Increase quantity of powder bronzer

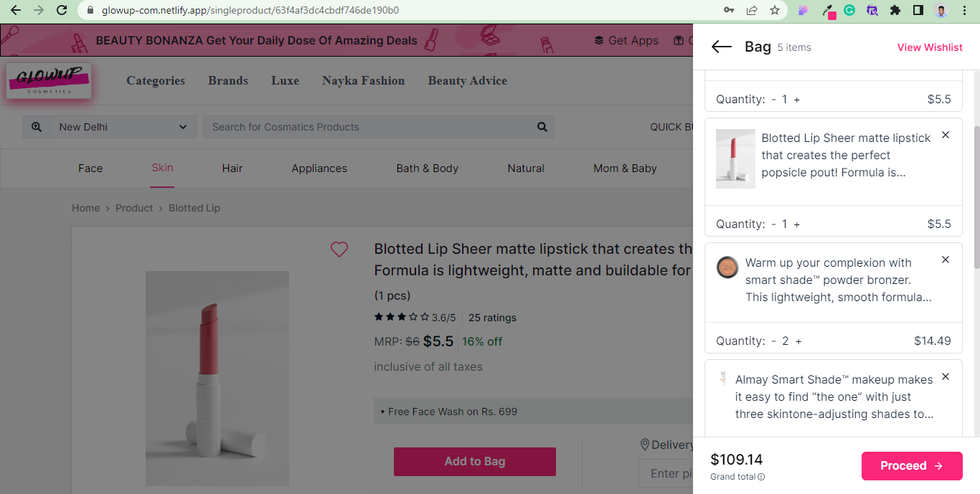[x=798, y=341]
